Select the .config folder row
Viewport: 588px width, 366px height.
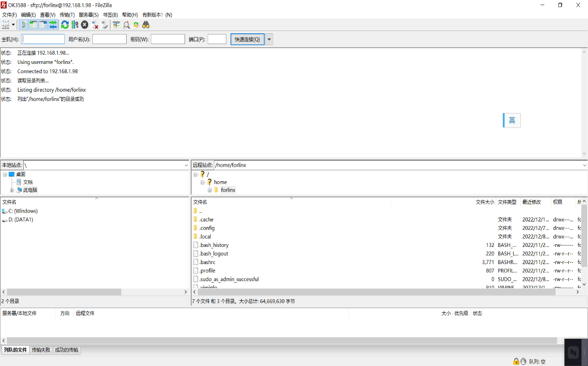386,228
